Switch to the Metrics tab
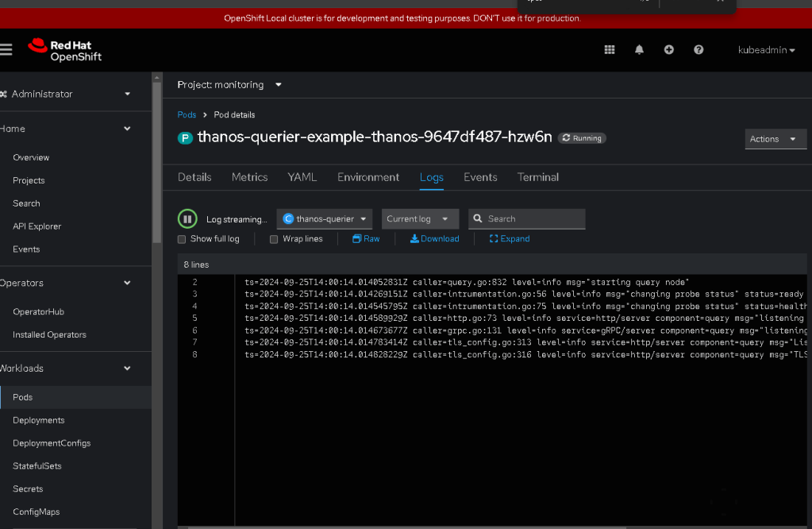 point(249,177)
